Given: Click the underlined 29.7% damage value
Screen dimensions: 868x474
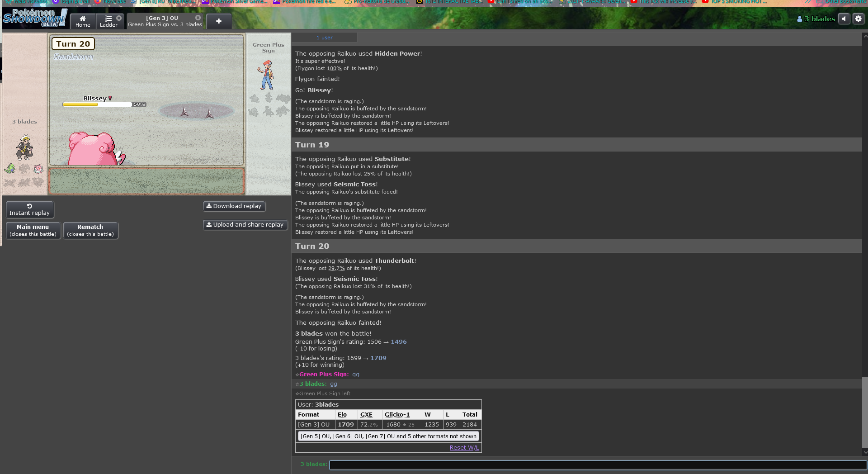Looking at the screenshot, I should [x=336, y=268].
